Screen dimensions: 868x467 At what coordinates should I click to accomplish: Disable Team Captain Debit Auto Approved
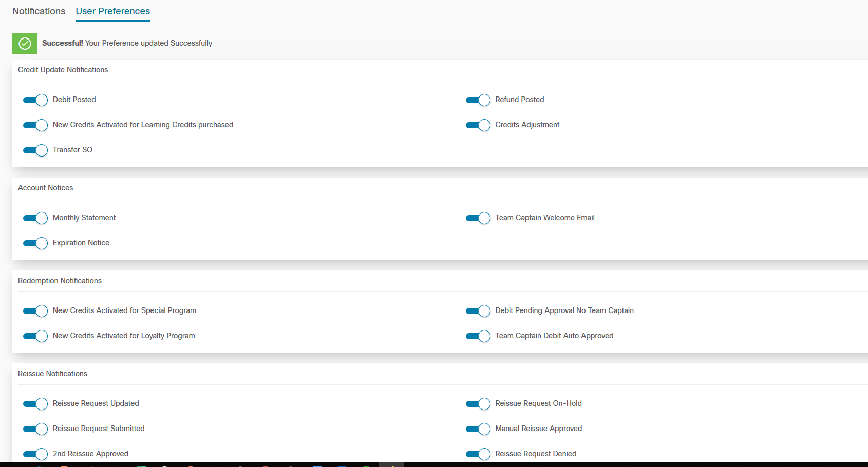click(x=478, y=336)
